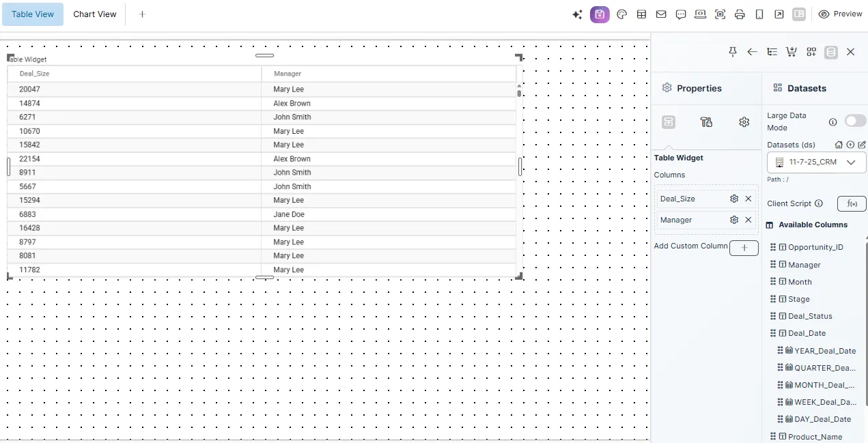868x443 pixels.
Task: Click the mobile device view icon
Action: 759,14
